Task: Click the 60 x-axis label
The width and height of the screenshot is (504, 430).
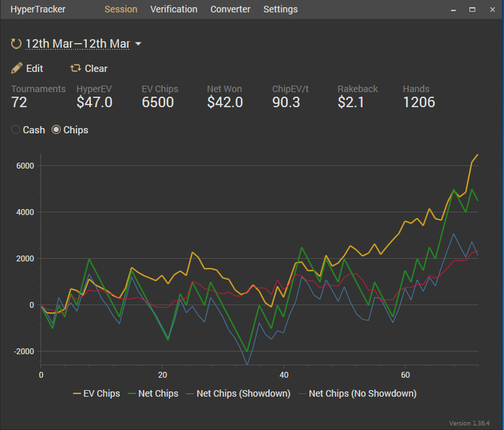Action: (405, 375)
